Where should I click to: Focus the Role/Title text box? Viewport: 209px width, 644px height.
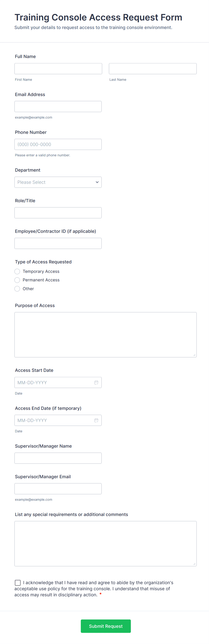58,213
